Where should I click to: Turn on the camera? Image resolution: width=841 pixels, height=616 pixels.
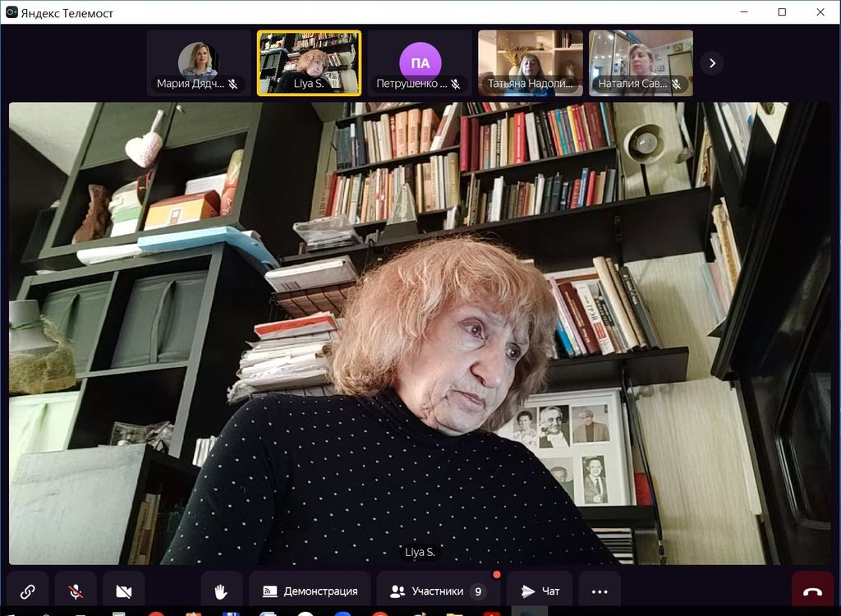pos(124,591)
